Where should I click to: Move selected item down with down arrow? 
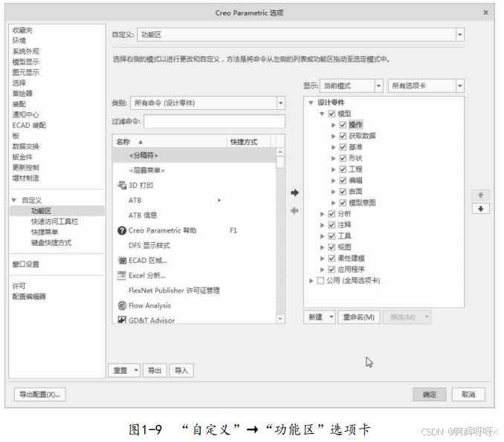[480, 209]
